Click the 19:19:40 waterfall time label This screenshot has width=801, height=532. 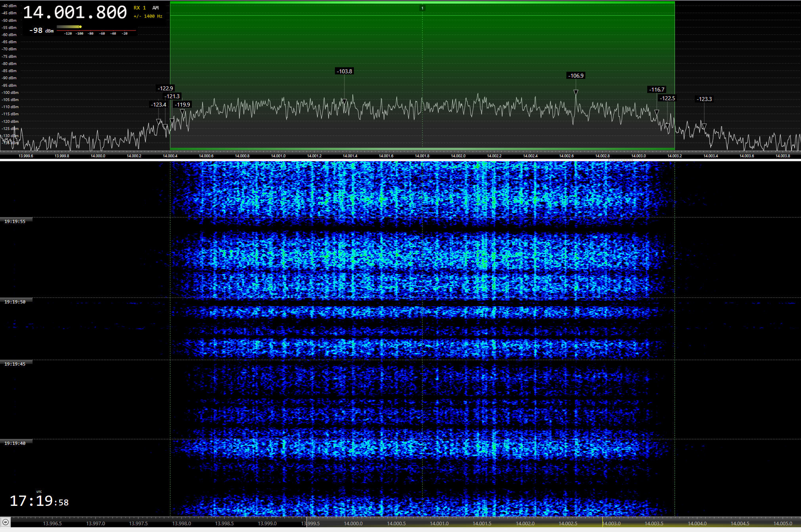pos(15,443)
